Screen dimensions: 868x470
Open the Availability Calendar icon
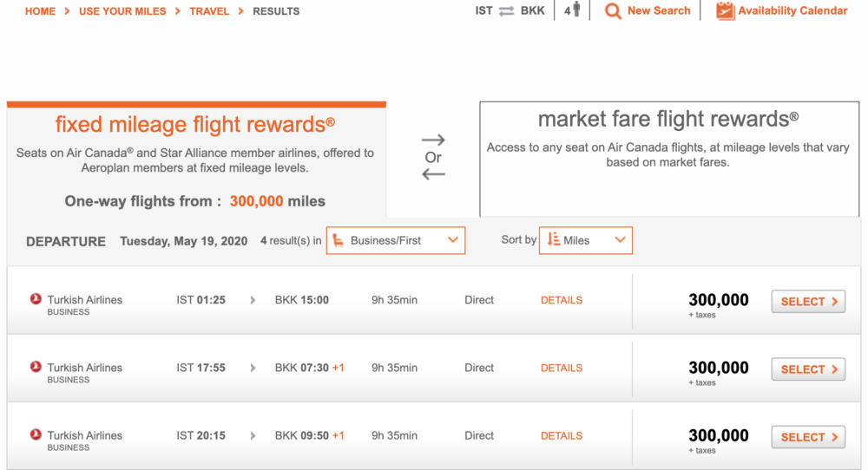point(725,11)
